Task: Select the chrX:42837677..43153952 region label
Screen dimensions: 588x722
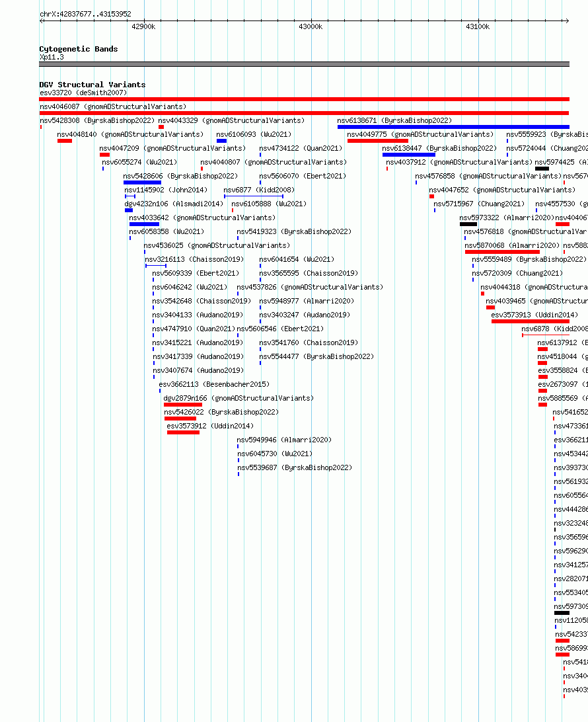Action: click(85, 14)
